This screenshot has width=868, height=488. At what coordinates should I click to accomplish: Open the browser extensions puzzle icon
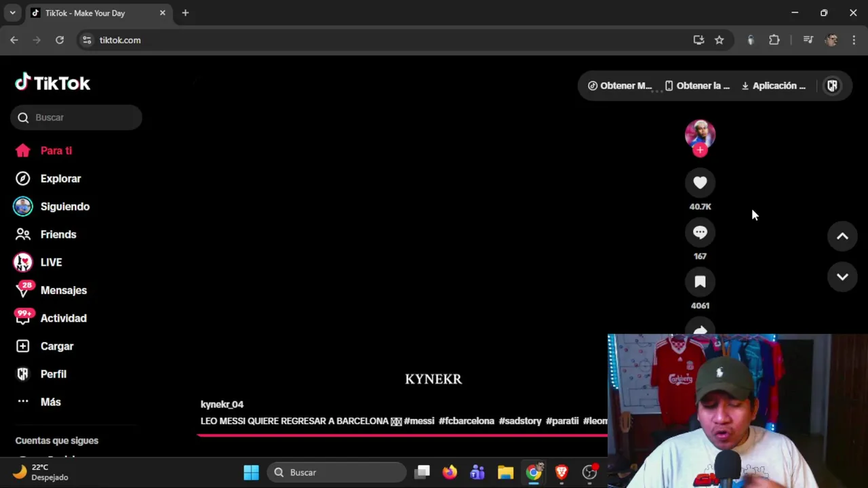coord(774,40)
